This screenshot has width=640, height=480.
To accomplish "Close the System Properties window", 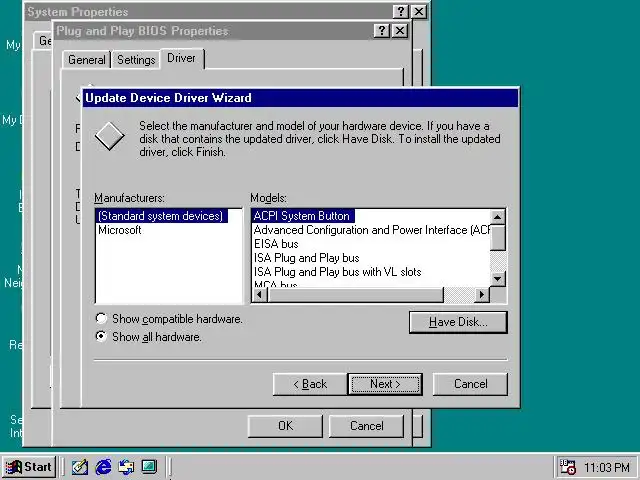I will pyautogui.click(x=419, y=11).
